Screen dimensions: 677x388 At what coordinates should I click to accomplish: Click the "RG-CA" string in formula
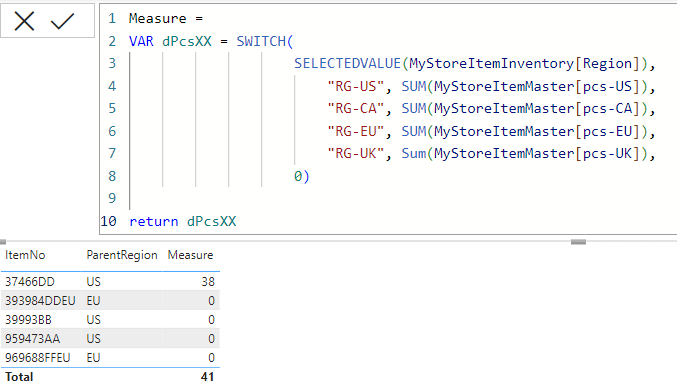[x=355, y=108]
